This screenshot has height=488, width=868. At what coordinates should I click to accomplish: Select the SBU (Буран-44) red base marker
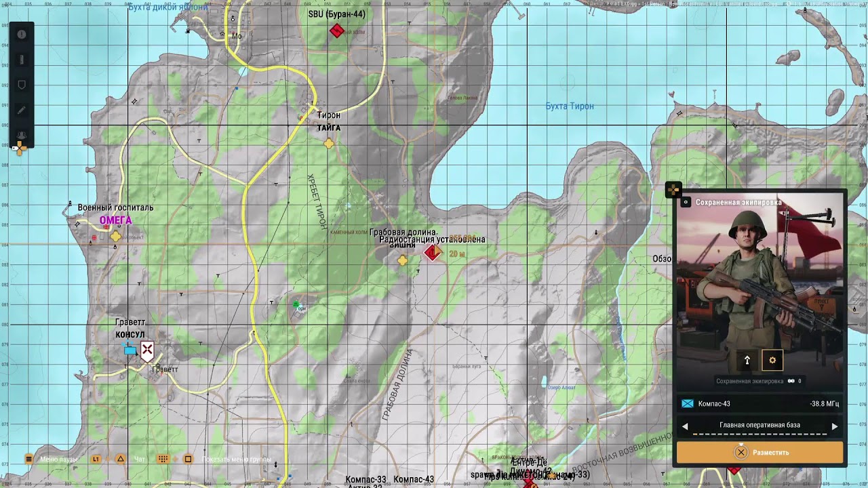pyautogui.click(x=336, y=30)
